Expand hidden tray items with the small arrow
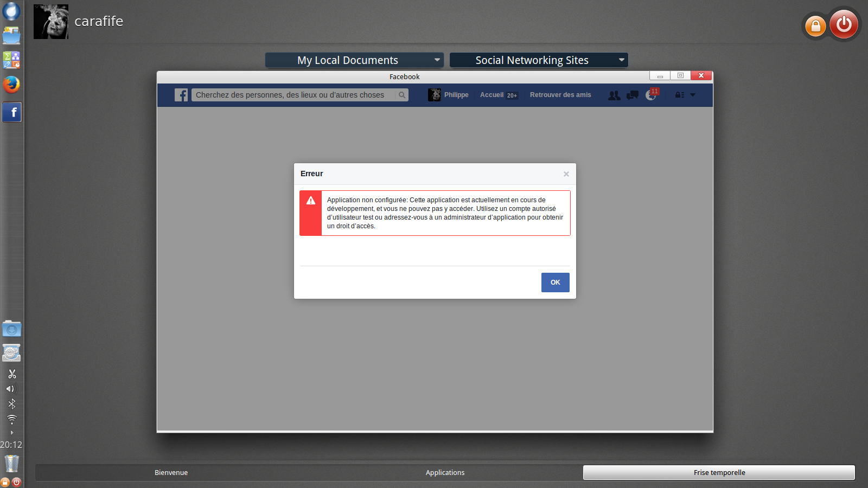Image resolution: width=868 pixels, height=488 pixels. (x=12, y=433)
